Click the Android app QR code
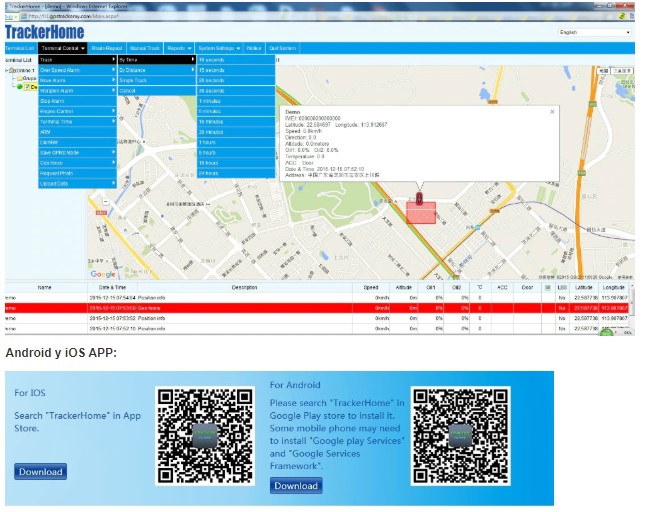648x512 pixels. (x=460, y=436)
